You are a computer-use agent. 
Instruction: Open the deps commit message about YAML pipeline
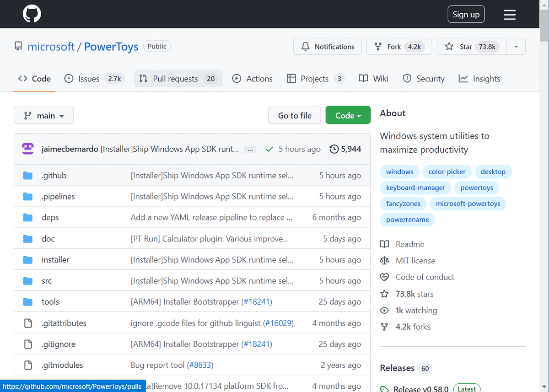211,217
